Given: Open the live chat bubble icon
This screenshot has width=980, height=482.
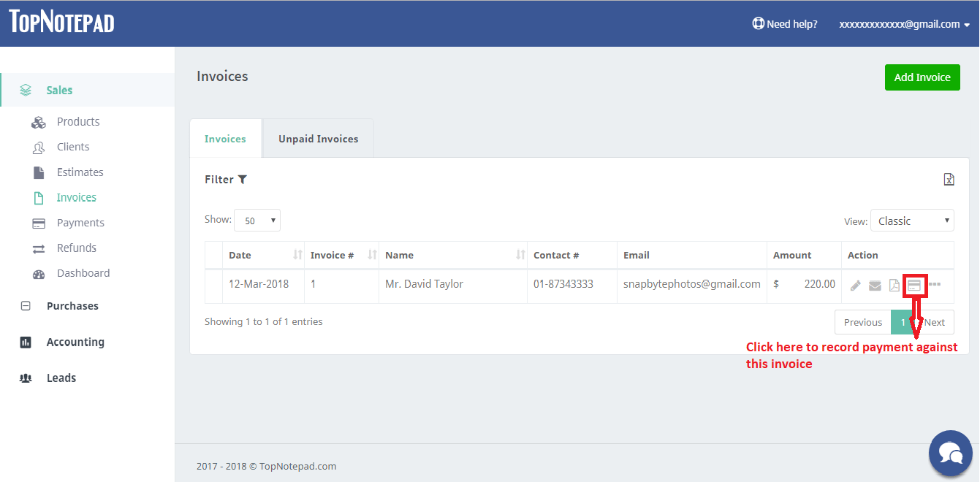Looking at the screenshot, I should (x=950, y=453).
